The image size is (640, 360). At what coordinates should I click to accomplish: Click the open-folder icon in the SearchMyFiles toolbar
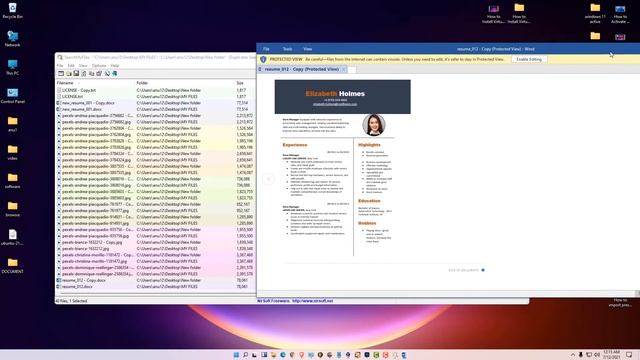point(69,73)
